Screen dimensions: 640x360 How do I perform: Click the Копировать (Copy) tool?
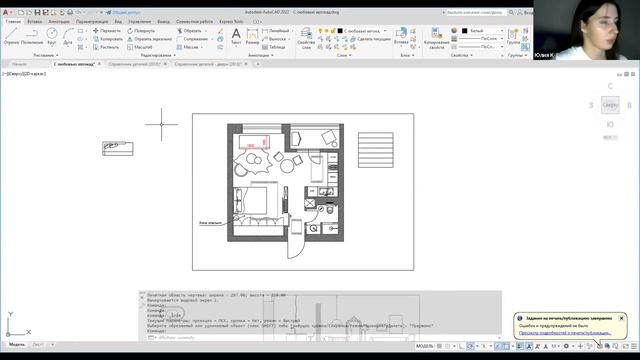tap(108, 39)
